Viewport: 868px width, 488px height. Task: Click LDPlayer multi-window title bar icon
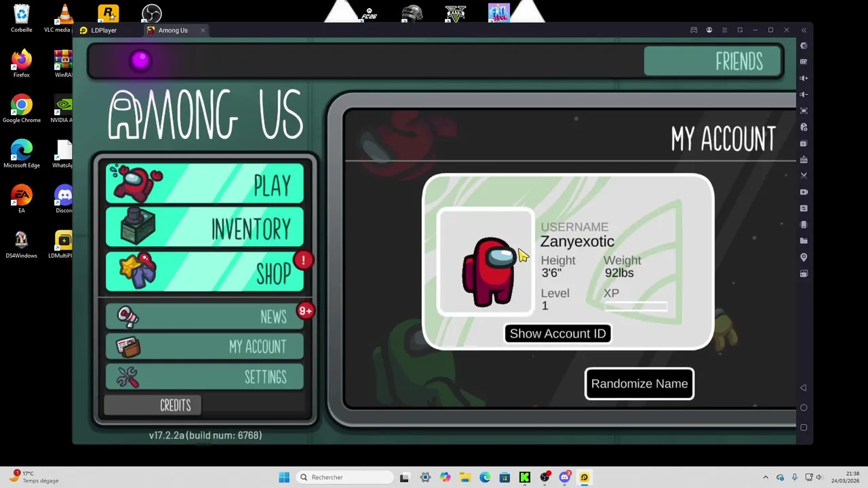click(x=740, y=30)
